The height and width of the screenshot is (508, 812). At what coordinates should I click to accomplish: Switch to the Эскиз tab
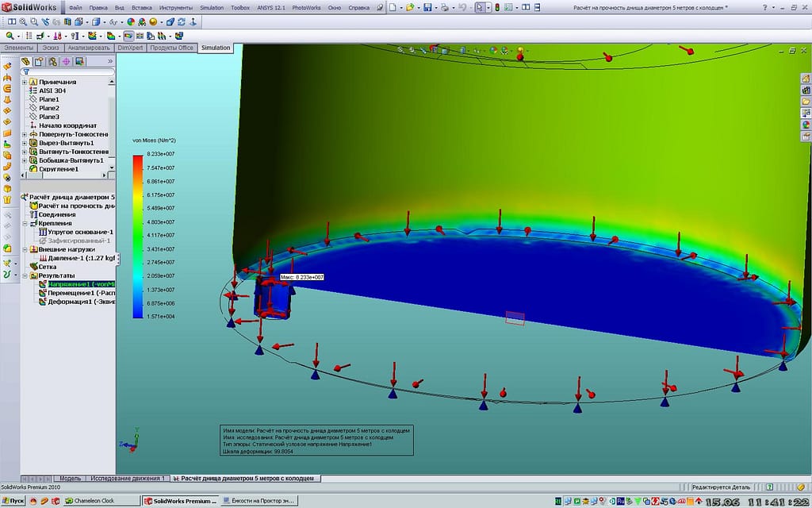point(50,48)
